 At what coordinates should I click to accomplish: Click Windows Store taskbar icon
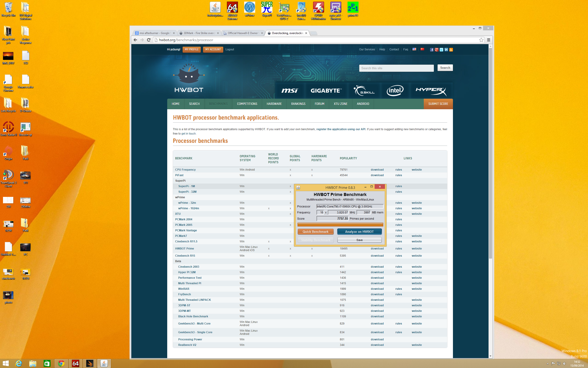(x=47, y=363)
